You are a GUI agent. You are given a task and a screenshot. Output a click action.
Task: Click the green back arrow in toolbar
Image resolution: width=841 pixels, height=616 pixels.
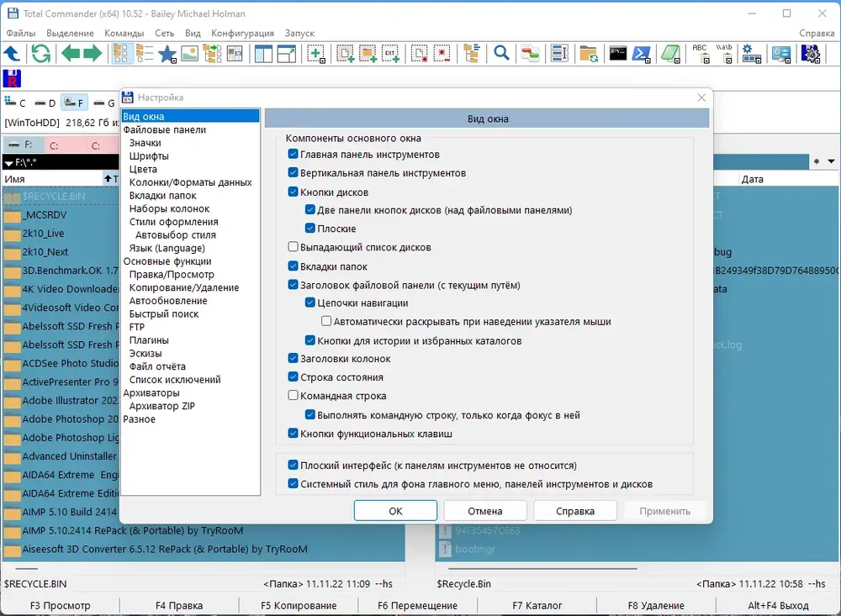point(71,54)
